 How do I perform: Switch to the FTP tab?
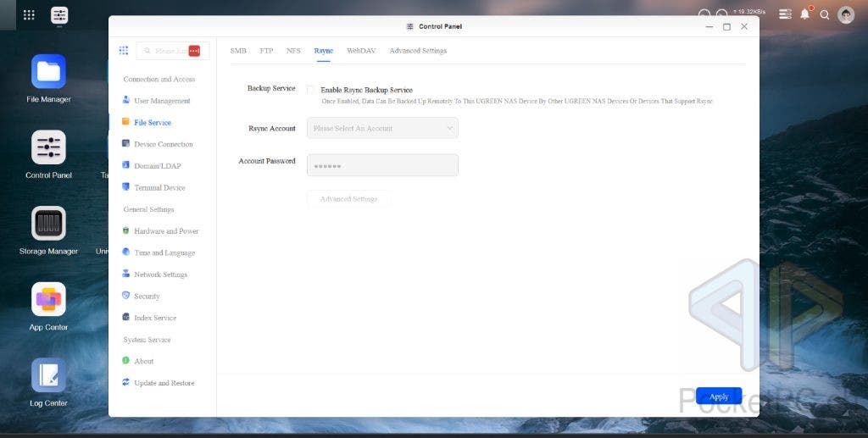pyautogui.click(x=266, y=50)
